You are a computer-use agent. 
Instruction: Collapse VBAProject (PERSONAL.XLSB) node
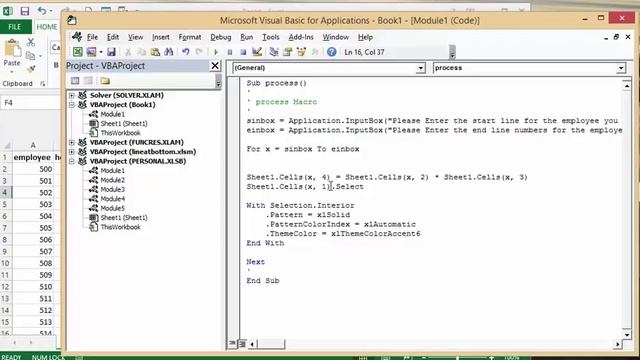72,161
